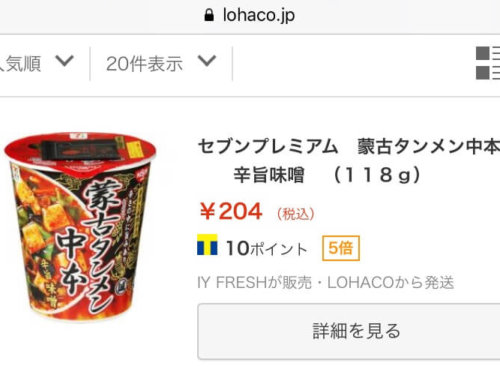Click the (税込) tax-included label
The image size is (500, 375).
point(296,214)
